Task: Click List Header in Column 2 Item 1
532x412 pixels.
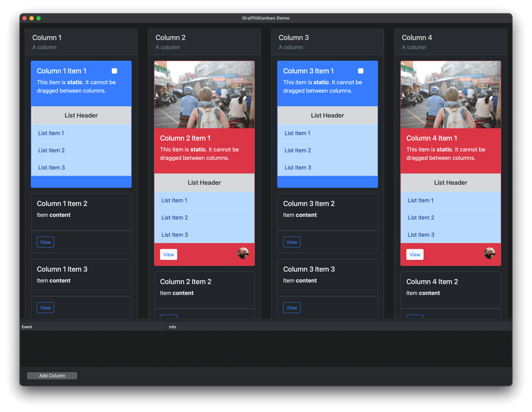Action: coord(204,183)
